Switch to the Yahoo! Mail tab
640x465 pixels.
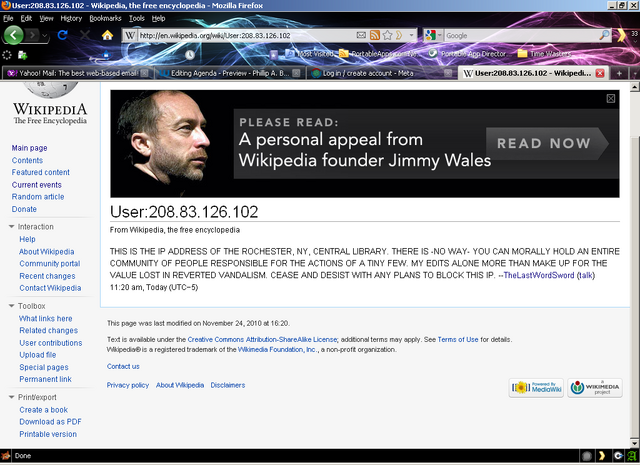(78, 73)
